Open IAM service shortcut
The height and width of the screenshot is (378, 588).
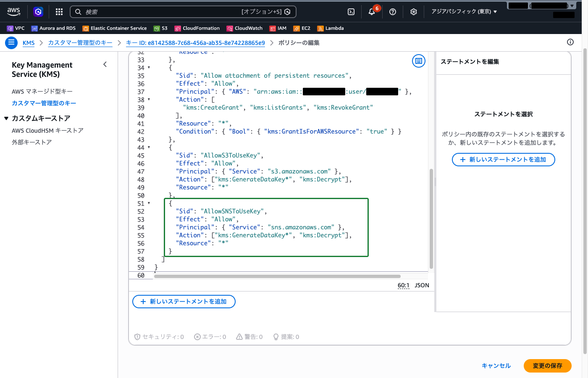click(x=278, y=28)
